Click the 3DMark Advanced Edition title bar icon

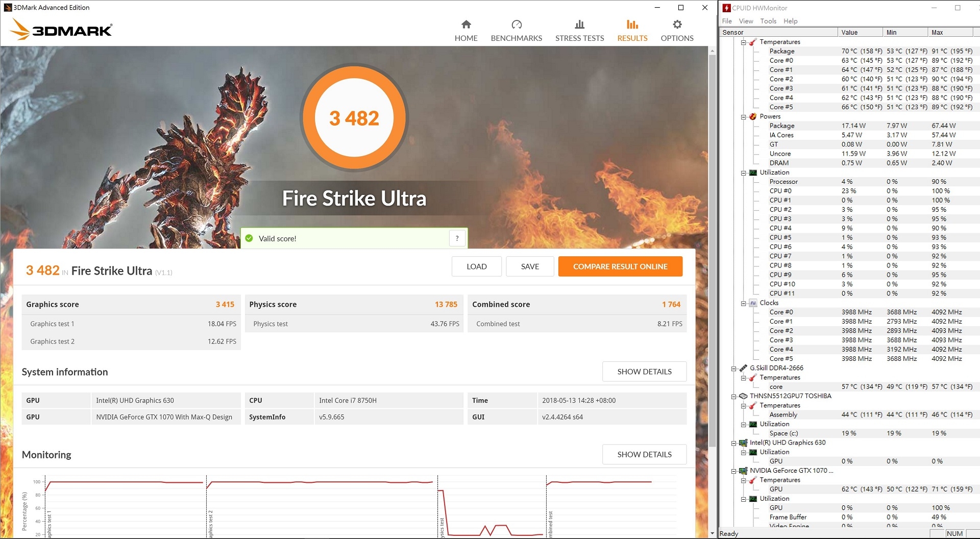click(8, 8)
